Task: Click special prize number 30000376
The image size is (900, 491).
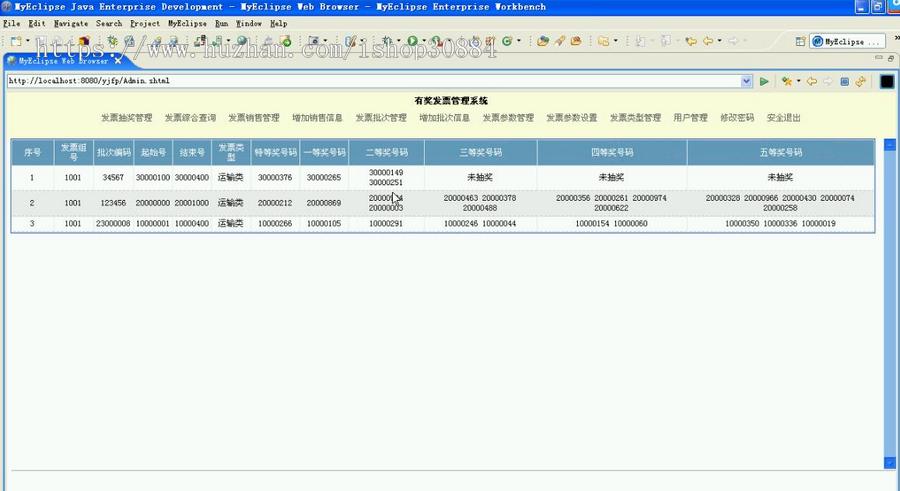Action: tap(275, 177)
